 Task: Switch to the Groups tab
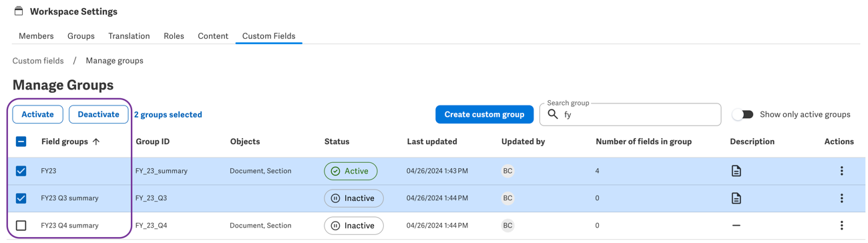(x=81, y=36)
